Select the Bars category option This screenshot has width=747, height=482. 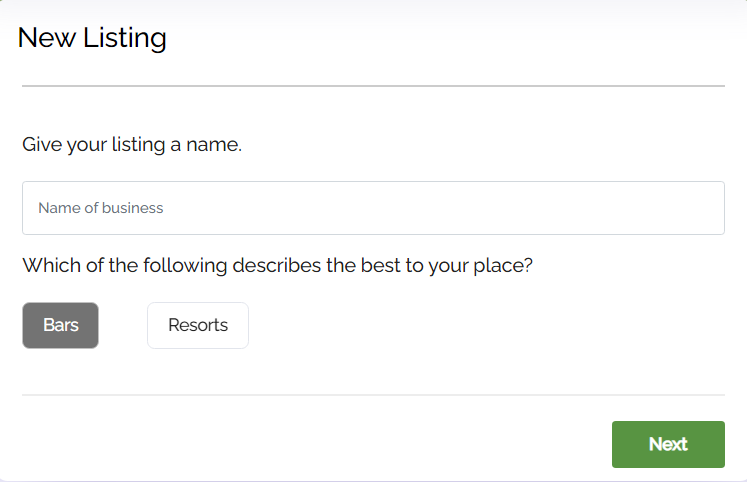click(x=60, y=326)
